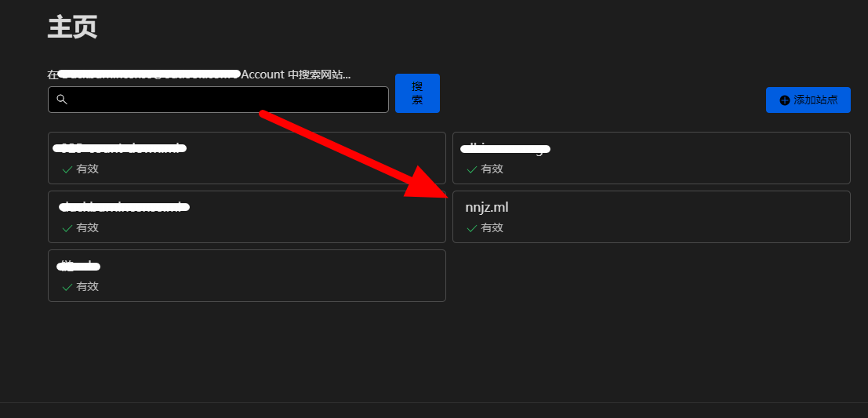This screenshot has height=418, width=868.
Task: Click checkmark in second left-column site card
Action: [x=67, y=228]
